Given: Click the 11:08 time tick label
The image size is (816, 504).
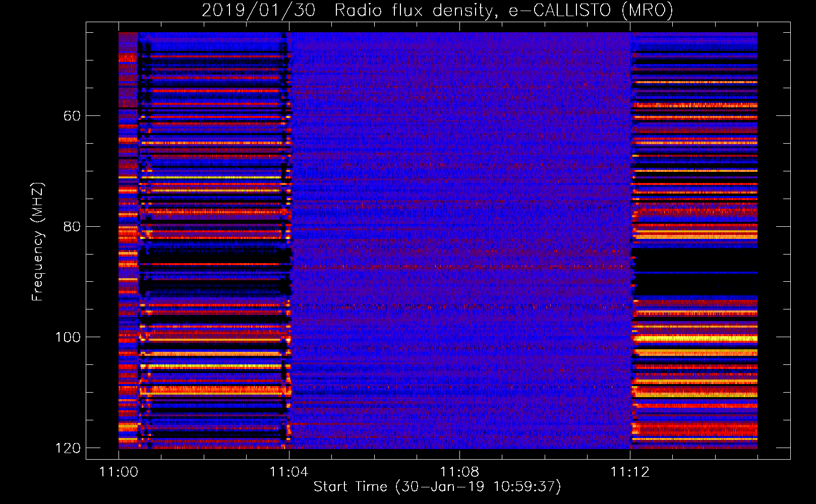Looking at the screenshot, I should [459, 472].
